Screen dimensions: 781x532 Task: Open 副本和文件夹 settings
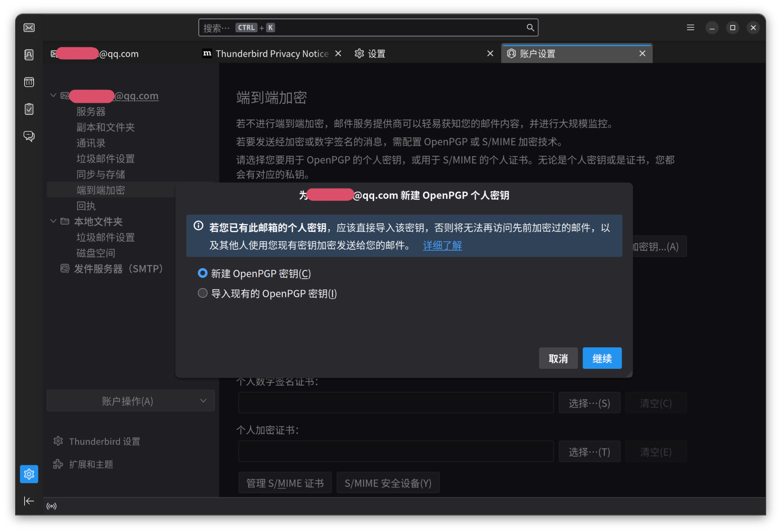pos(105,127)
